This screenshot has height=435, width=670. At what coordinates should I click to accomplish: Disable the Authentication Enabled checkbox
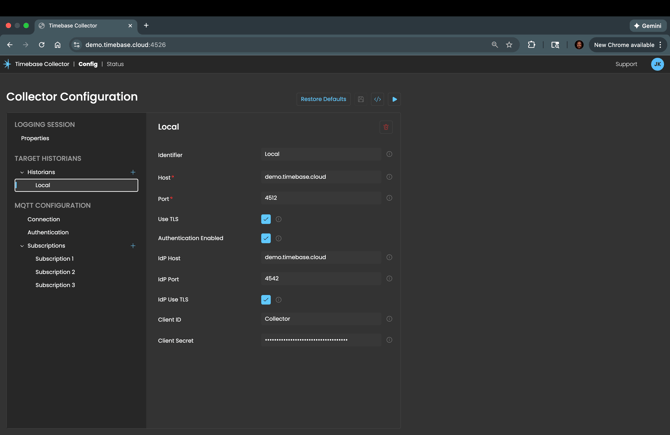point(266,238)
